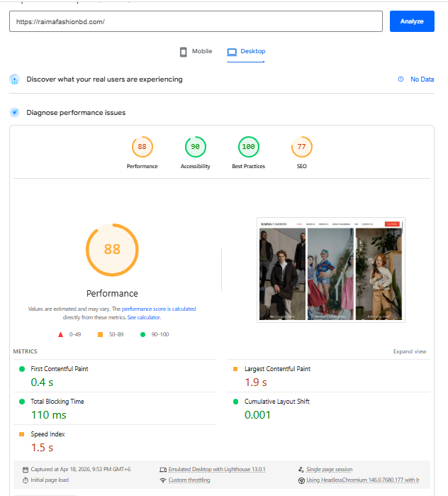Screen dimensions: 448x496
Task: Switch to the Mobile tab
Action: (196, 52)
